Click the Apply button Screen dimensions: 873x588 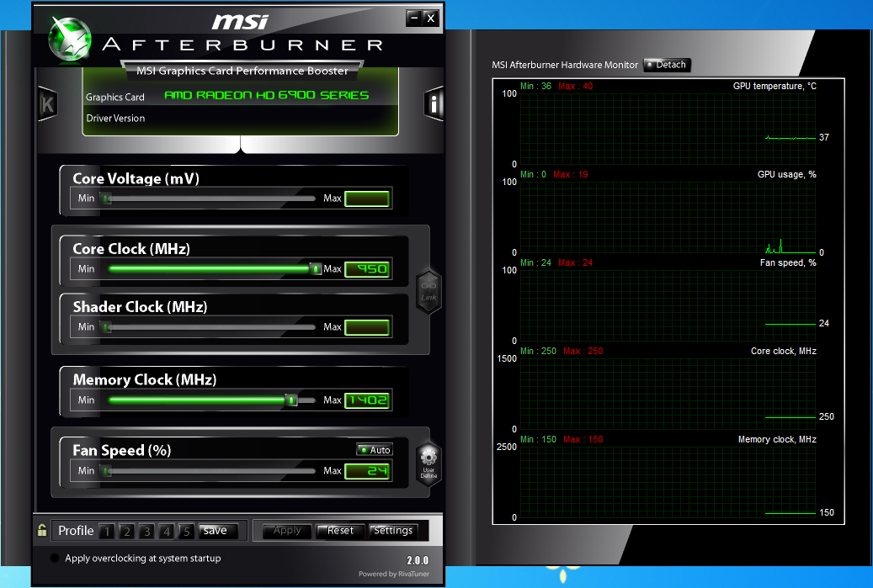(x=287, y=531)
